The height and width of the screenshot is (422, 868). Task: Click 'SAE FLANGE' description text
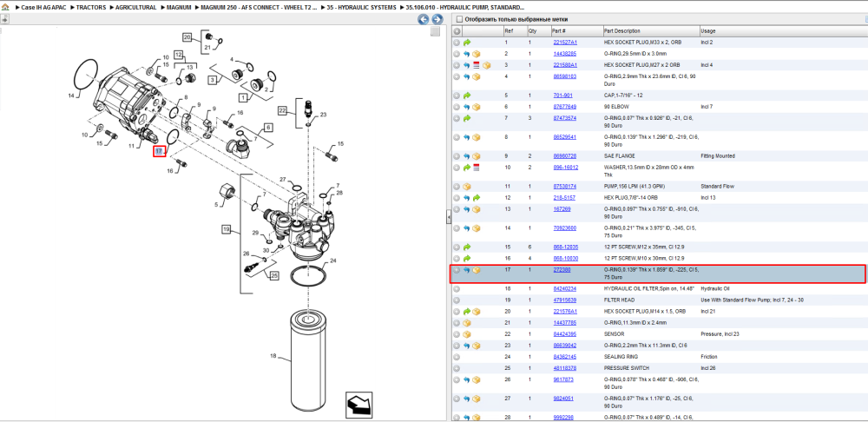619,156
